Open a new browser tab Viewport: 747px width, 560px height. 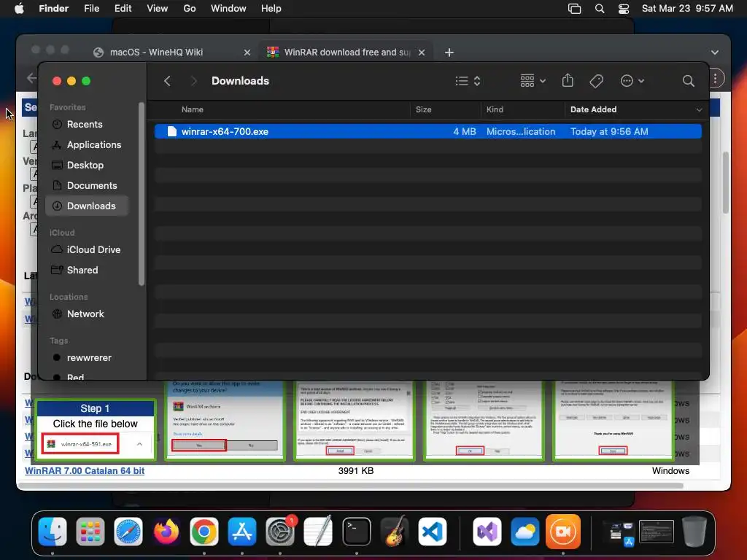point(449,52)
